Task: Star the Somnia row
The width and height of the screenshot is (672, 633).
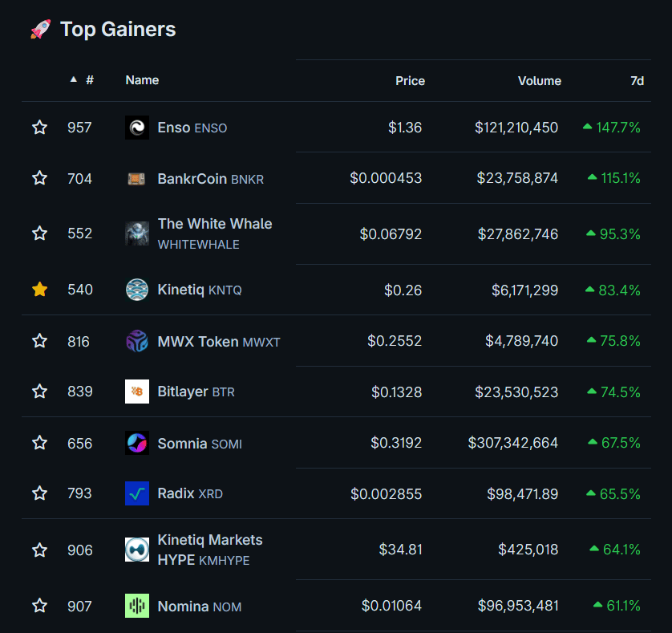Action: click(x=40, y=443)
